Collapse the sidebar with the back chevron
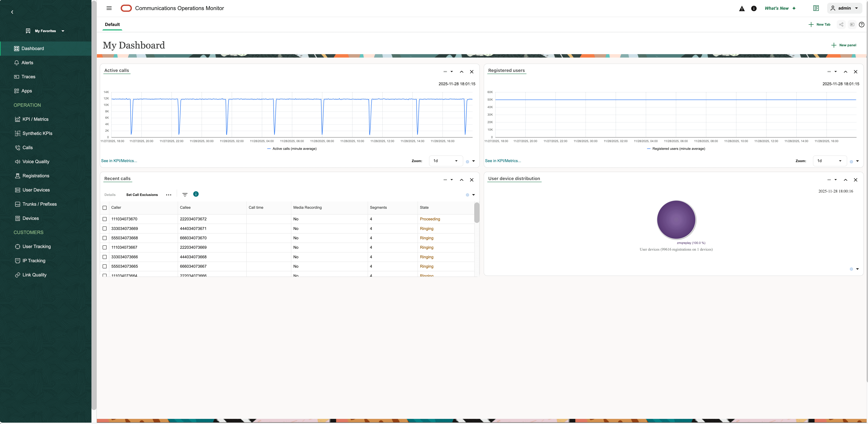 12,12
